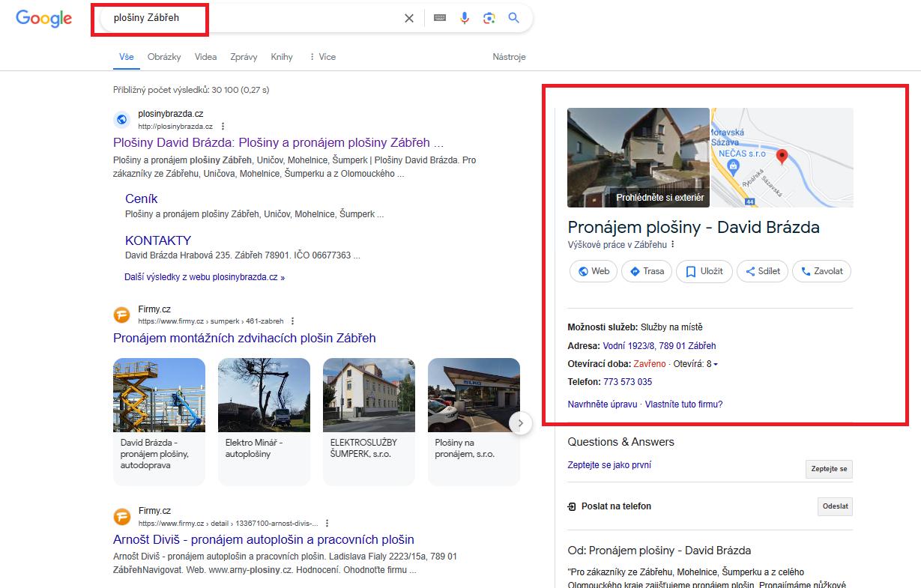This screenshot has width=921, height=588.
Task: Click the Zavolat call button
Action: pyautogui.click(x=822, y=271)
